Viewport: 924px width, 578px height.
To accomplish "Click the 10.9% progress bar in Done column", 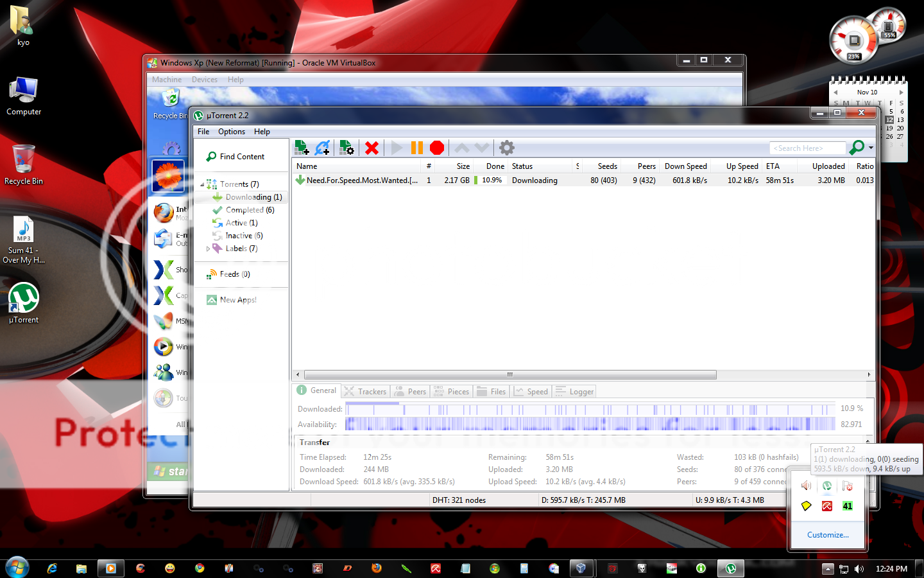I will (x=491, y=180).
